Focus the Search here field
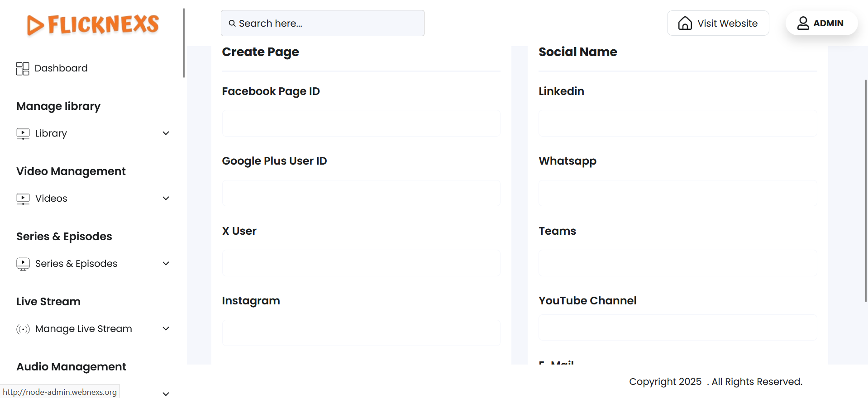The image size is (868, 398). click(322, 23)
